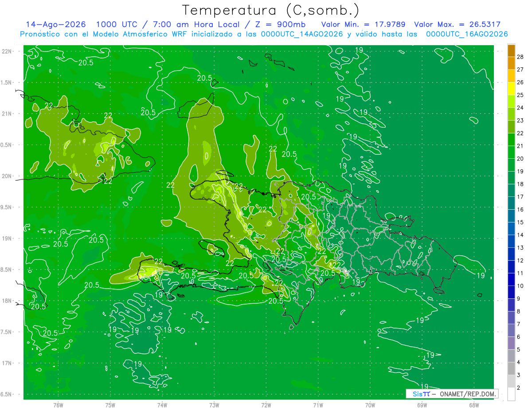532x411 pixels.
Task: Click the 'Valor Max. = 26.5317' value
Action: coord(458,24)
